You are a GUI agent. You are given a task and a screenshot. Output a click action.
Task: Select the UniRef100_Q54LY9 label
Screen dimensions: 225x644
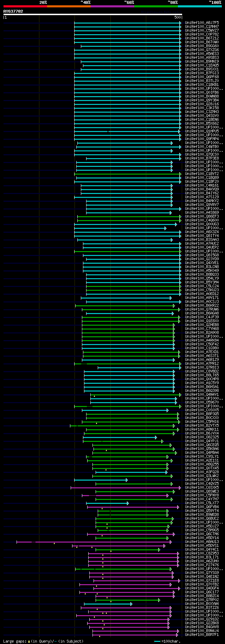[202, 278]
